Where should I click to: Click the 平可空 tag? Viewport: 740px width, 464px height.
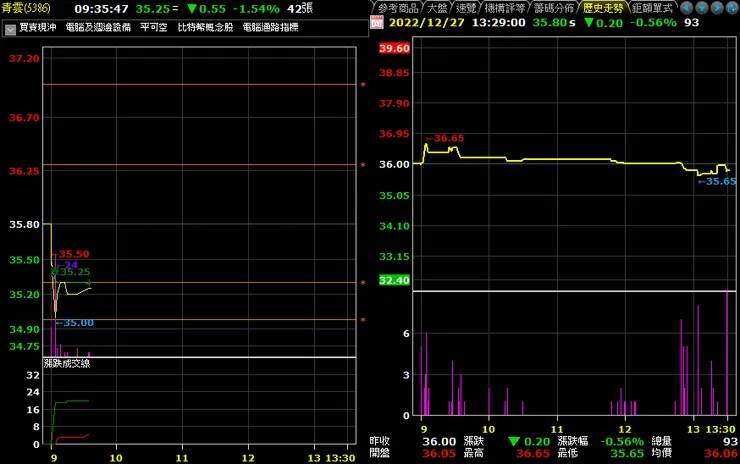coord(153,27)
